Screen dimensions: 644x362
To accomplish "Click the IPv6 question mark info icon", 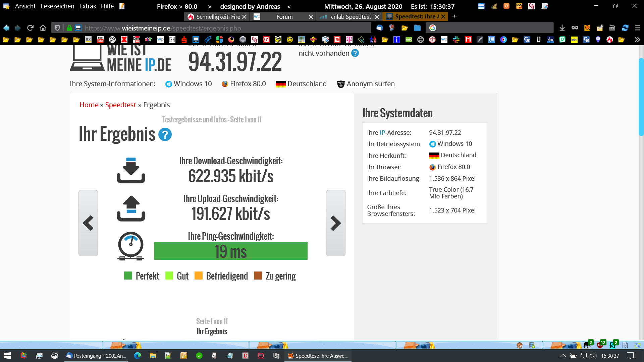I will pyautogui.click(x=355, y=53).
